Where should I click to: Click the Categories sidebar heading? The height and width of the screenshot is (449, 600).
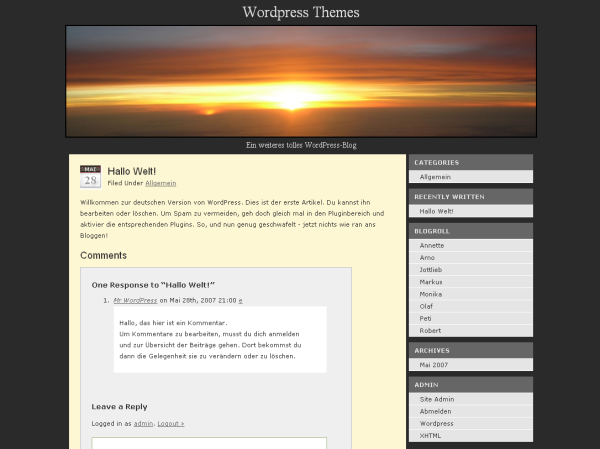click(437, 162)
